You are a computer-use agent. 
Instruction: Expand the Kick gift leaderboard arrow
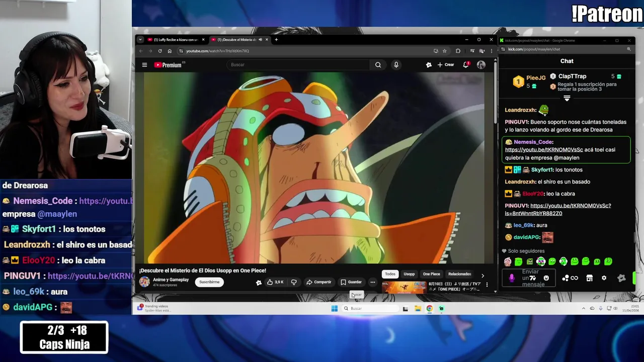coord(567,99)
